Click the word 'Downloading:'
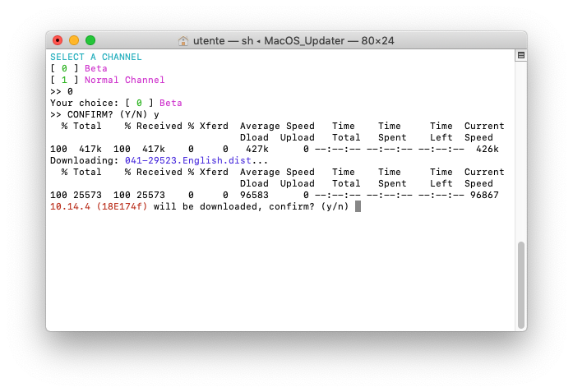Image resolution: width=573 pixels, height=392 pixels. pyautogui.click(x=85, y=160)
